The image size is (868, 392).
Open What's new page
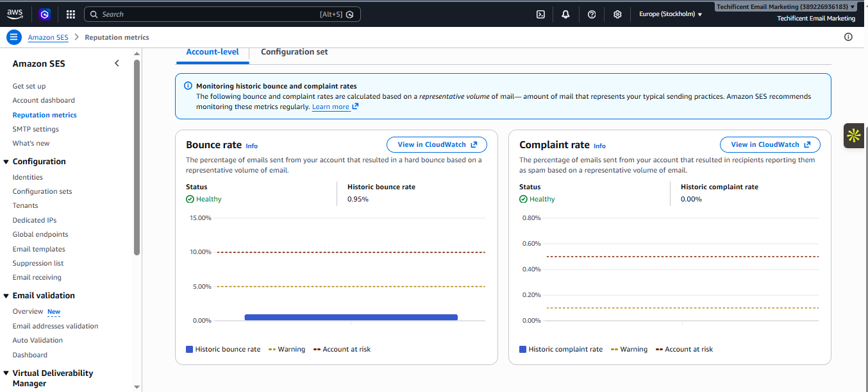[x=31, y=143]
